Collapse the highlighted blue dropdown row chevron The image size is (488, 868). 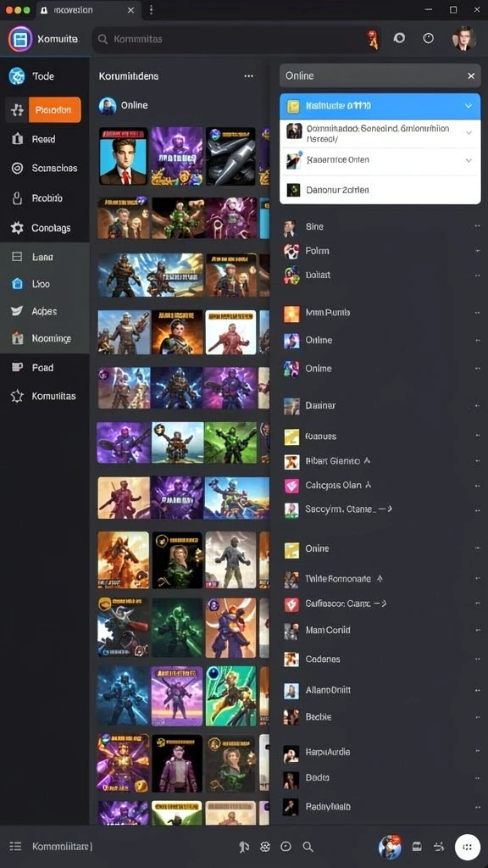pos(468,106)
